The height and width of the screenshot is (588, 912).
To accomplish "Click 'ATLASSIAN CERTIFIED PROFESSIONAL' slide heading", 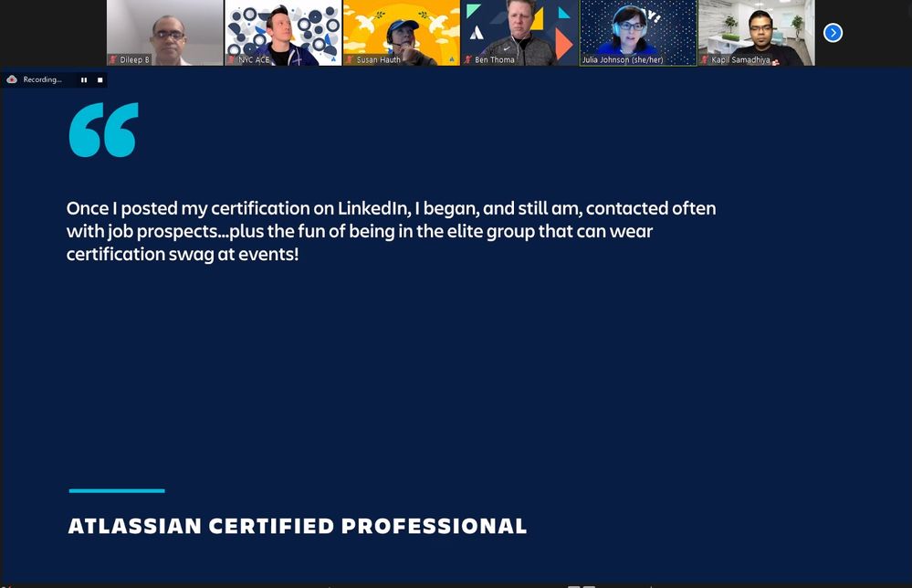I will tap(298, 526).
